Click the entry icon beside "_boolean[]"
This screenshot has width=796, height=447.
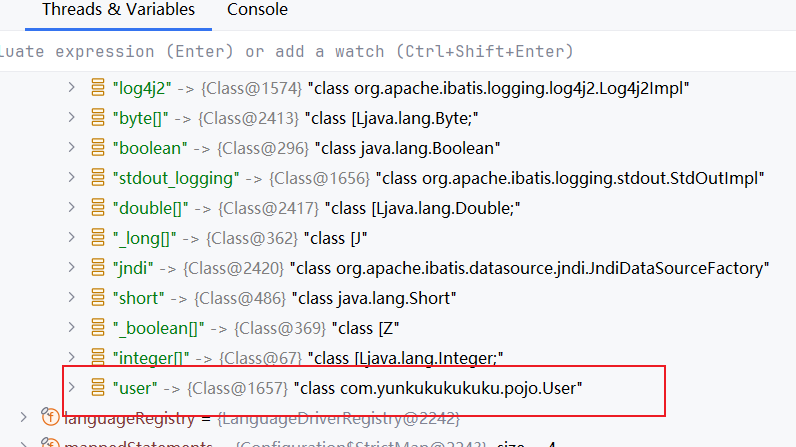(97, 327)
